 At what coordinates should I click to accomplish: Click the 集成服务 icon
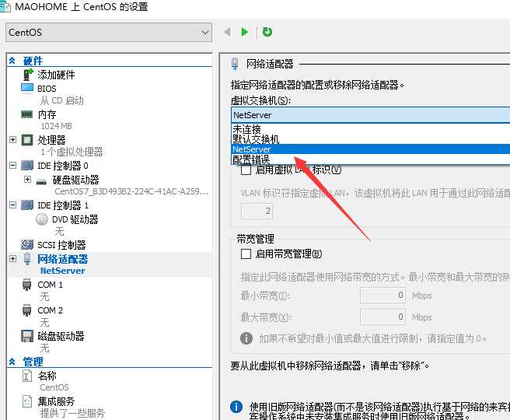click(27, 401)
